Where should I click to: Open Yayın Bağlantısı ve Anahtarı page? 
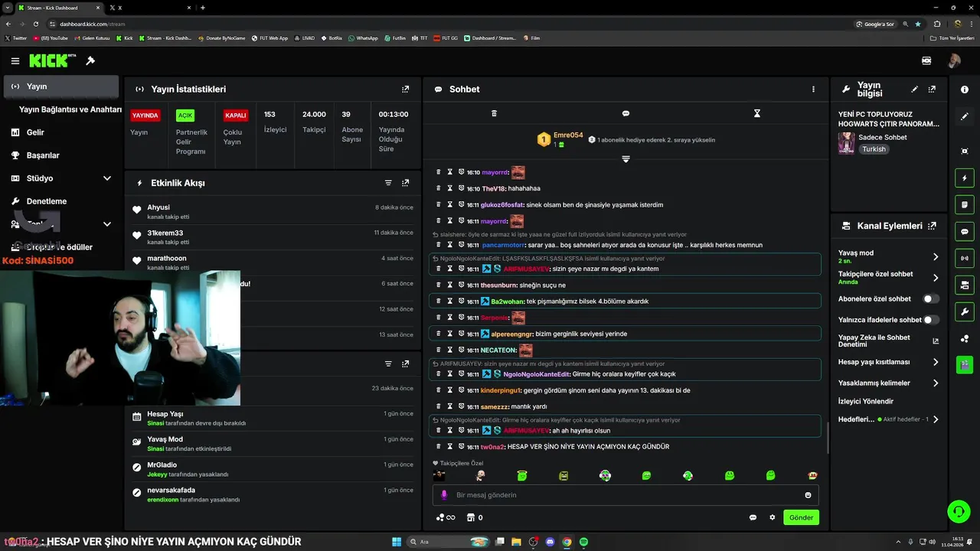coord(70,109)
